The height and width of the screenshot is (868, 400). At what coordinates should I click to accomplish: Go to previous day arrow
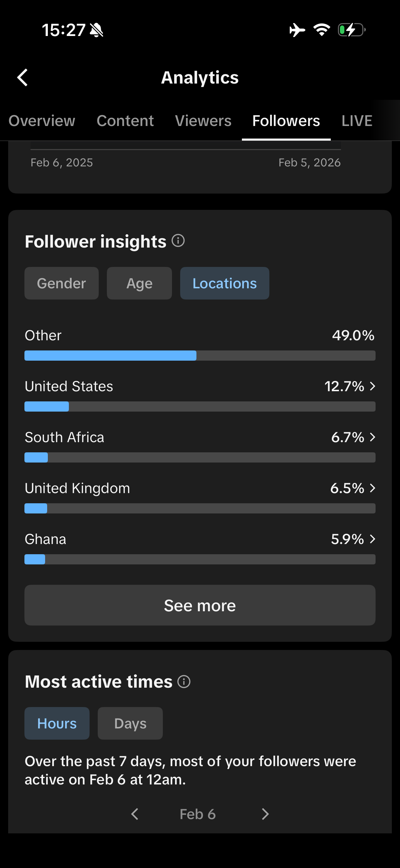click(x=135, y=814)
